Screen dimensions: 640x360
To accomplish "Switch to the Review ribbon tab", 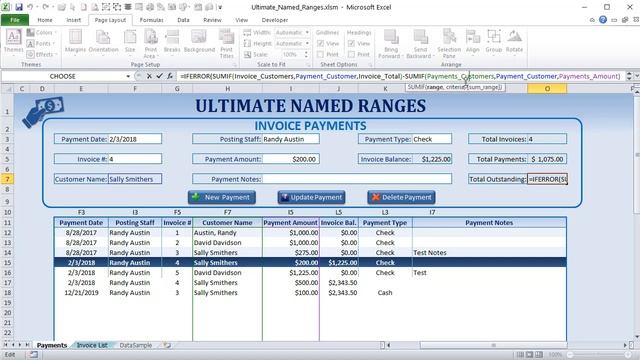I will pyautogui.click(x=212, y=20).
